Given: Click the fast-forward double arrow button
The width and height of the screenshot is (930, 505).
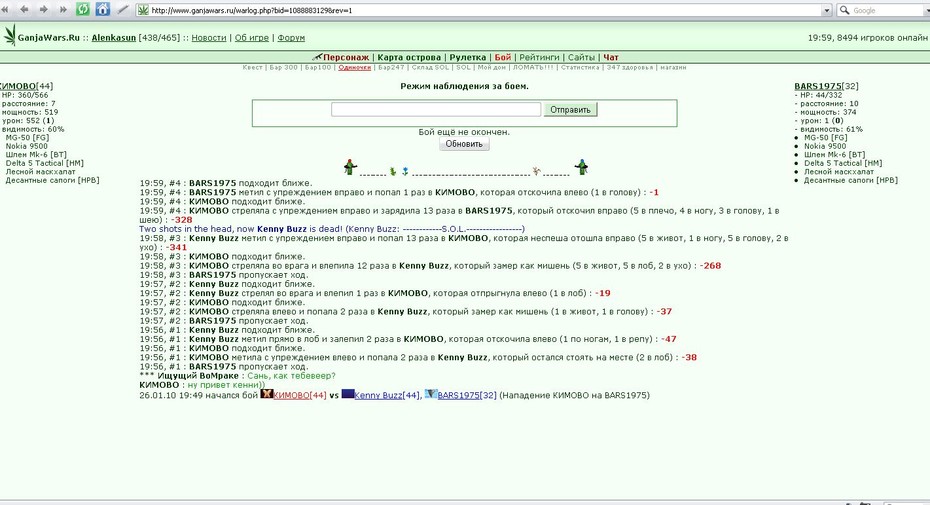Looking at the screenshot, I should click(63, 9).
